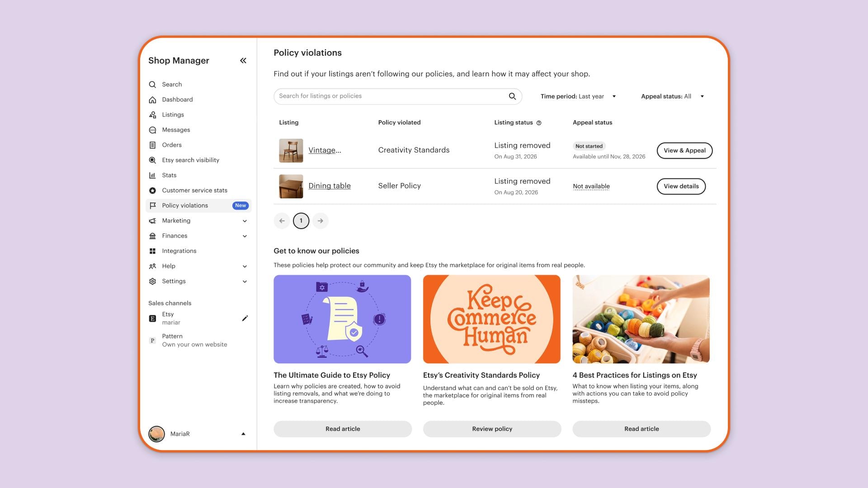Click the View & Appeal button

[x=684, y=150]
